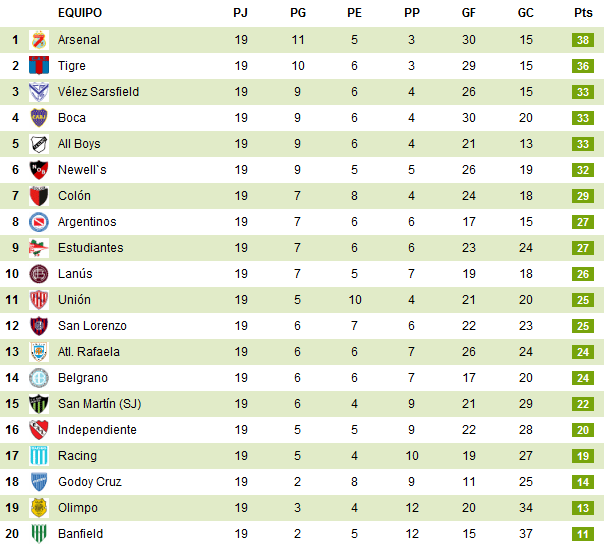Click the Racing team shield icon

pos(39,456)
